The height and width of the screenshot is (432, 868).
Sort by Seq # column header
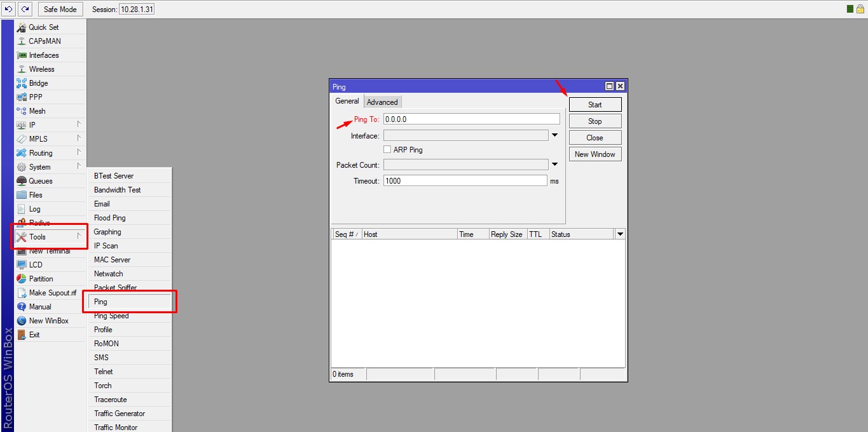click(347, 234)
